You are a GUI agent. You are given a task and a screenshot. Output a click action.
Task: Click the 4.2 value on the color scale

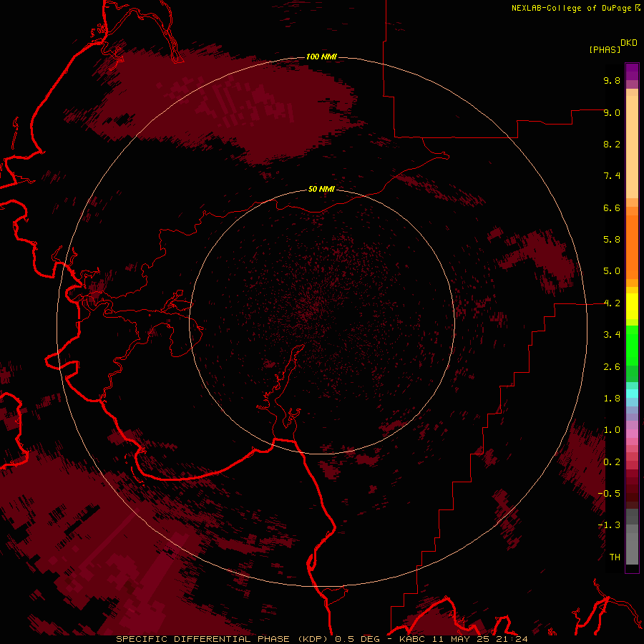612,303
